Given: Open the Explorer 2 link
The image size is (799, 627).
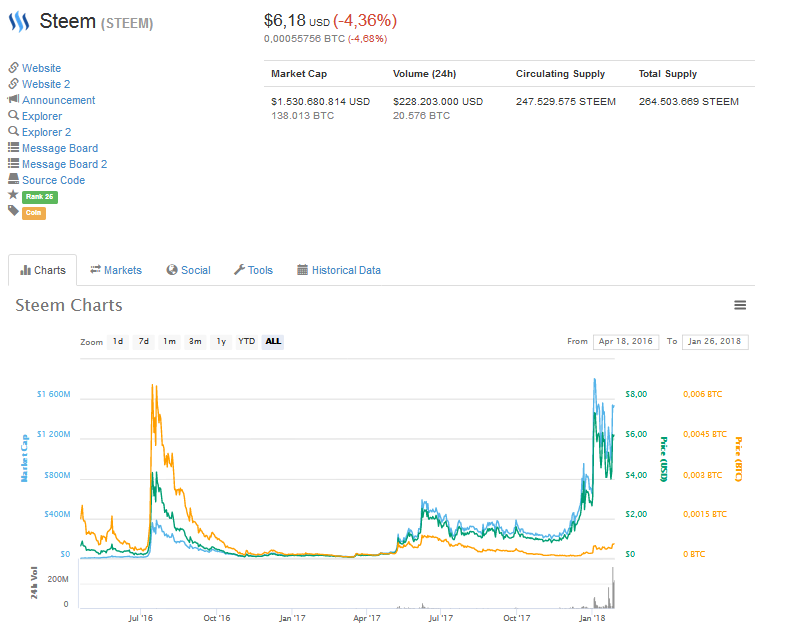Looking at the screenshot, I should click(x=46, y=132).
